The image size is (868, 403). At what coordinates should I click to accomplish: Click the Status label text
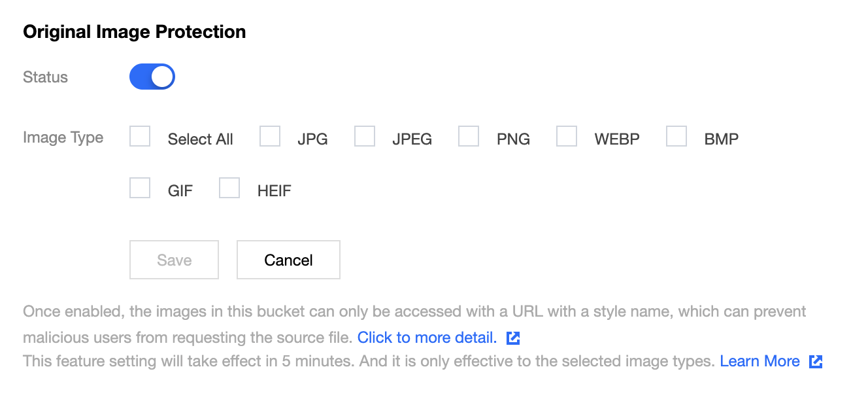click(45, 77)
